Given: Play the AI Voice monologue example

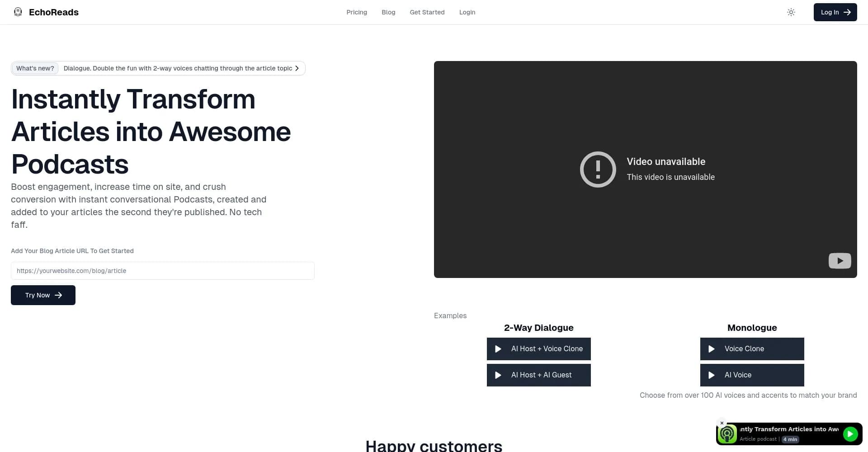Looking at the screenshot, I should click(x=752, y=375).
